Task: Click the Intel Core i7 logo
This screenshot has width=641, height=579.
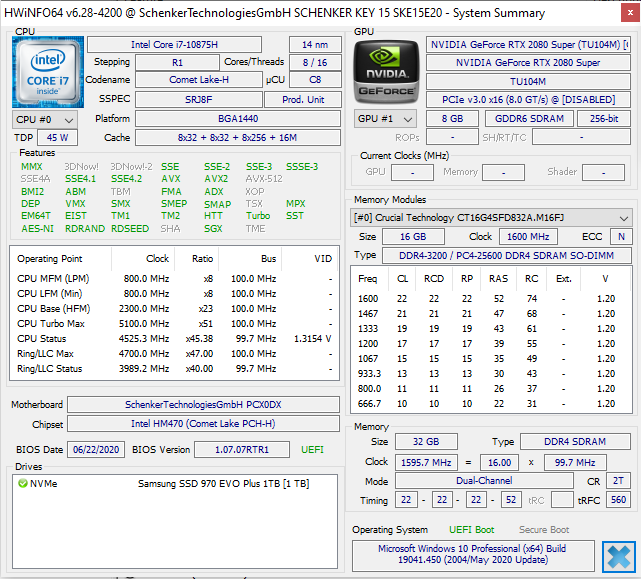Action: click(x=48, y=72)
